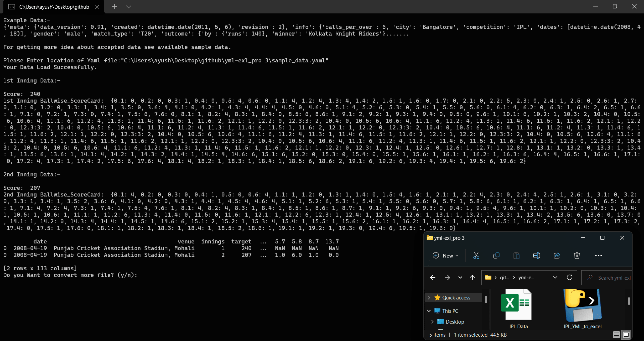This screenshot has height=341, width=644.
Task: Navigate back in File Explorer
Action: (x=433, y=277)
